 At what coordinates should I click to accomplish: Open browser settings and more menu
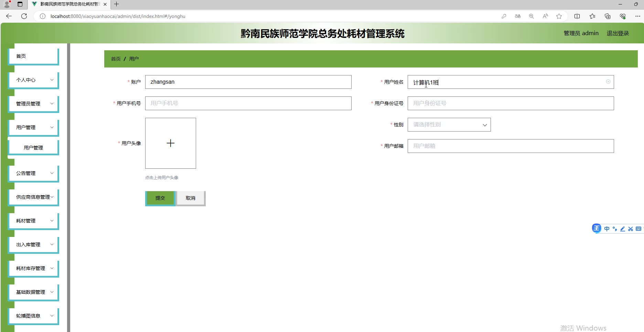coord(638,16)
